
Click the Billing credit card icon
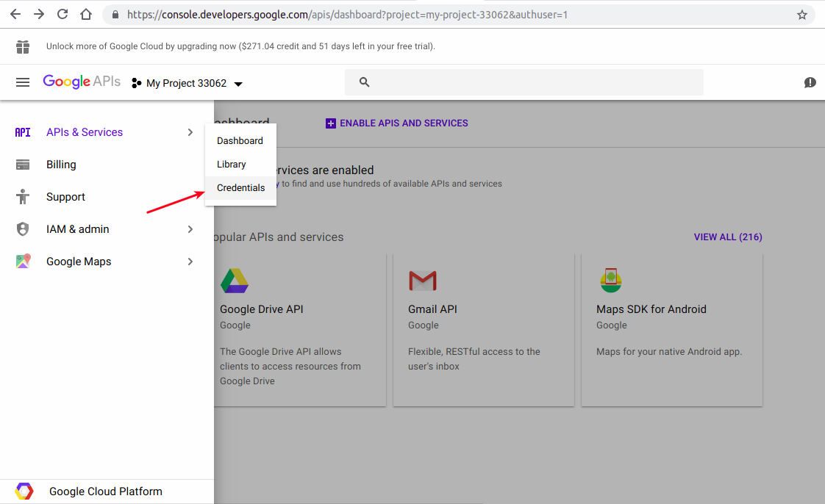pos(23,165)
